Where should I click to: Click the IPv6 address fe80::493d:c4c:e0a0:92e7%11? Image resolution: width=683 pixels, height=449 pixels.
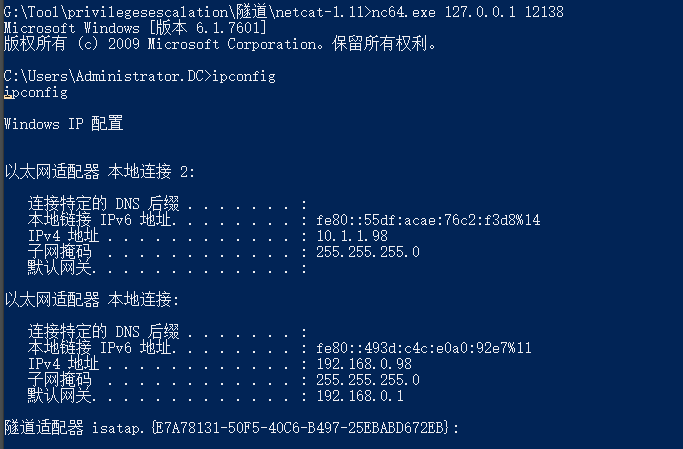(424, 348)
